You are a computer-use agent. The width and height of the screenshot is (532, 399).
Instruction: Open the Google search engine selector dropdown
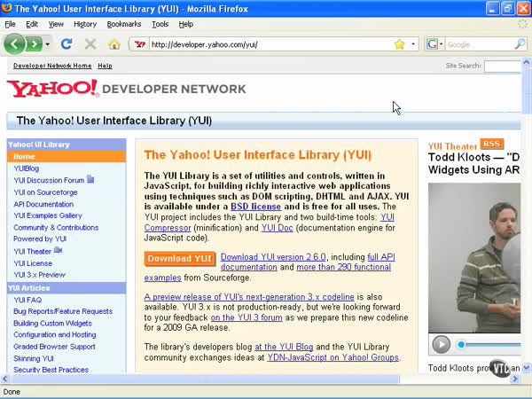(434, 43)
